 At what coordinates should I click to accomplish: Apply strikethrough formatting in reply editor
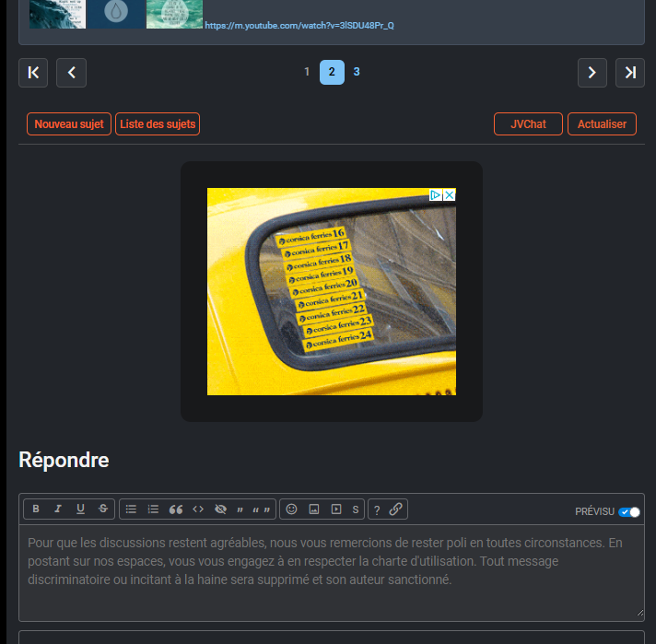(x=103, y=509)
